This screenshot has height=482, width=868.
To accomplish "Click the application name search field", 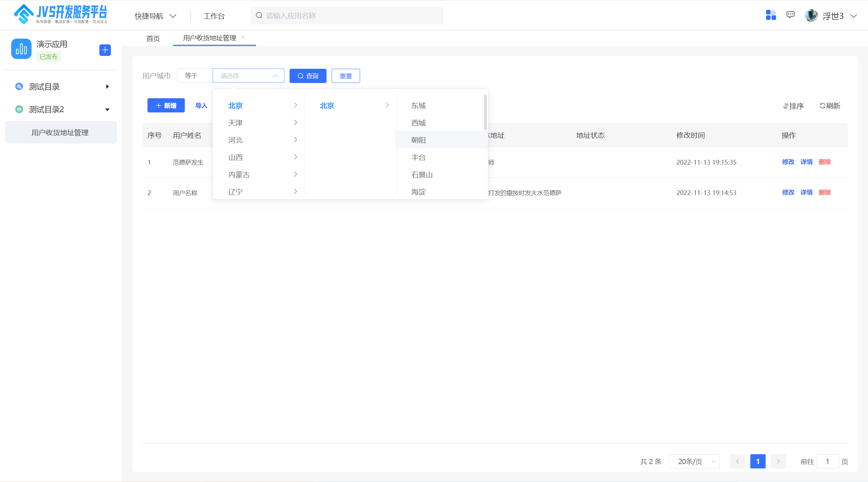I will coord(347,16).
